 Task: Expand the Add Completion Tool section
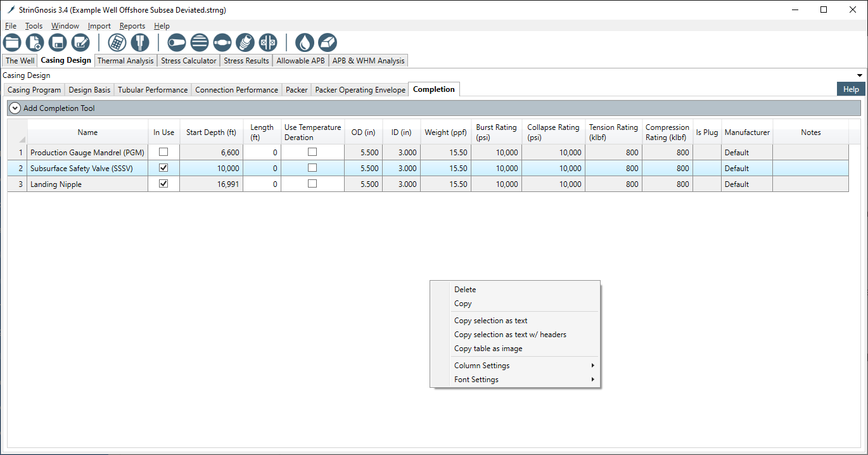pyautogui.click(x=15, y=108)
